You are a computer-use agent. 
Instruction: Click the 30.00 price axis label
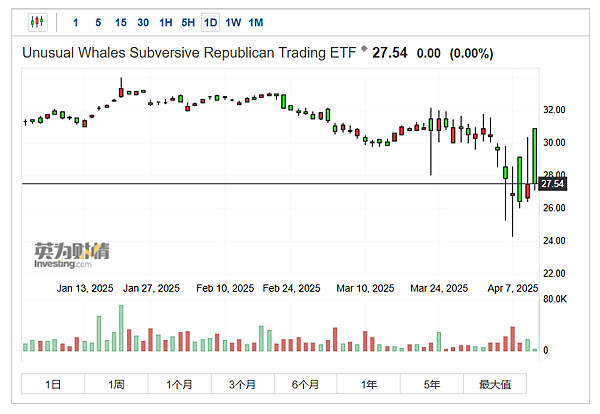pyautogui.click(x=554, y=142)
